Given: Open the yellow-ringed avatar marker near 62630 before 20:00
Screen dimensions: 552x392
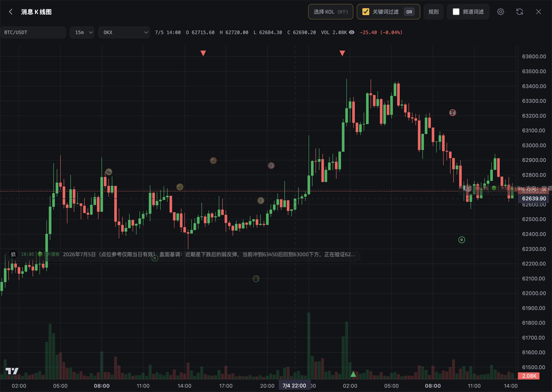Looking at the screenshot, I should point(261,200).
